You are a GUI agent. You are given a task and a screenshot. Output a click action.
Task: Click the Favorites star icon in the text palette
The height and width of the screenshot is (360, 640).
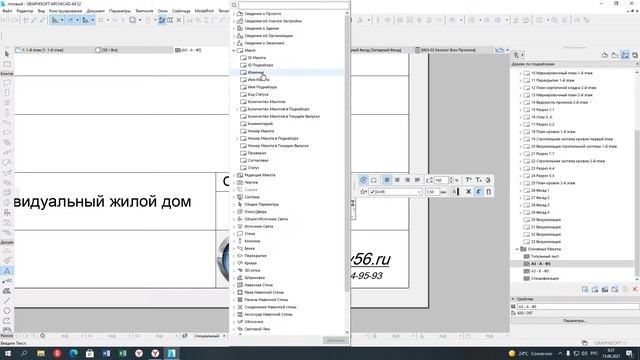[363, 191]
